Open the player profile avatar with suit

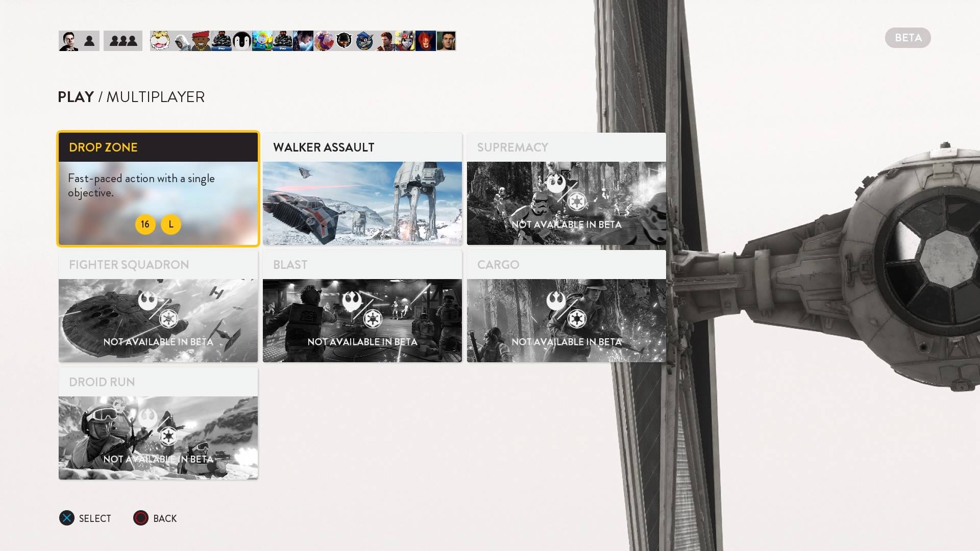click(68, 41)
